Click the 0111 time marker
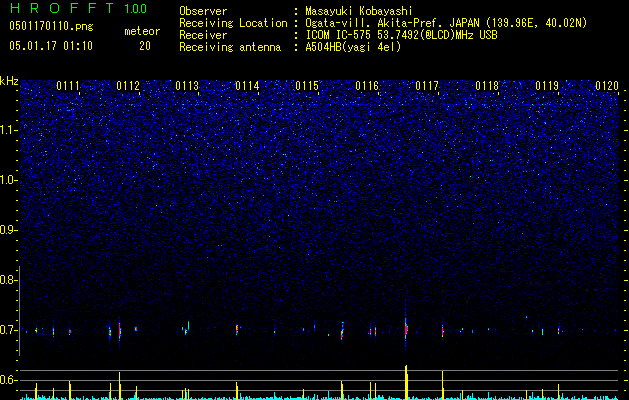The height and width of the screenshot is (400, 629). [68, 86]
